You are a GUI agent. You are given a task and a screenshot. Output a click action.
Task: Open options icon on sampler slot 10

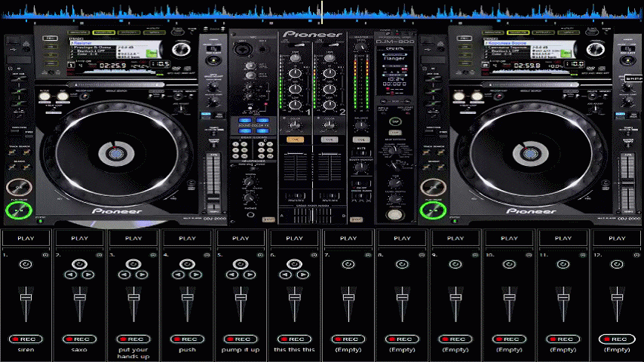529,255
